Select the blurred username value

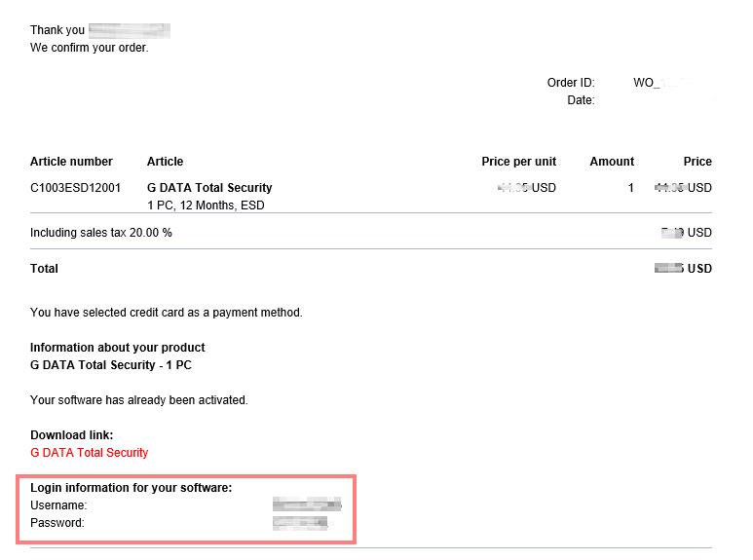(x=307, y=504)
